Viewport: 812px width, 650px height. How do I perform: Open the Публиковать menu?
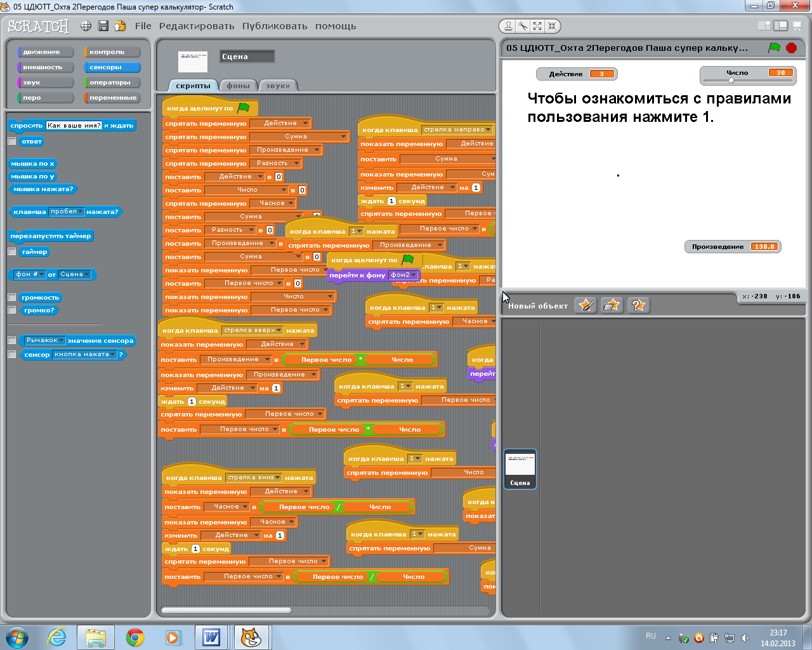coord(275,26)
